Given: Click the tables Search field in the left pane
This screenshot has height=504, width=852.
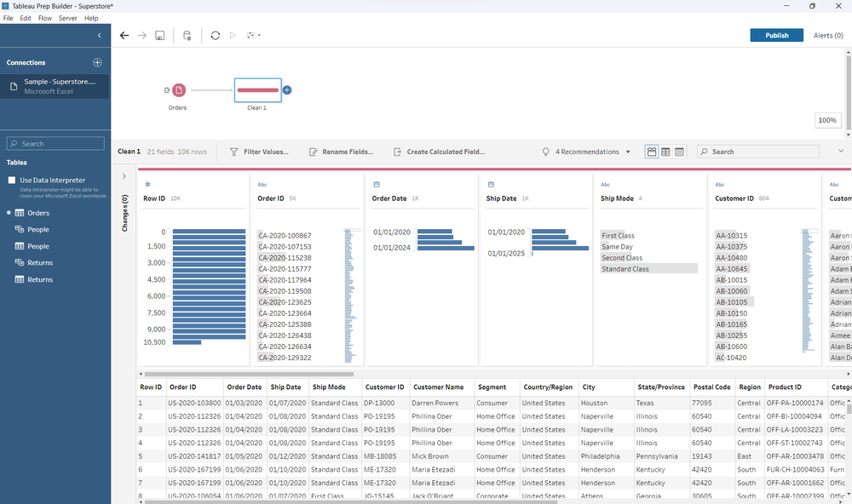Looking at the screenshot, I should (x=55, y=143).
